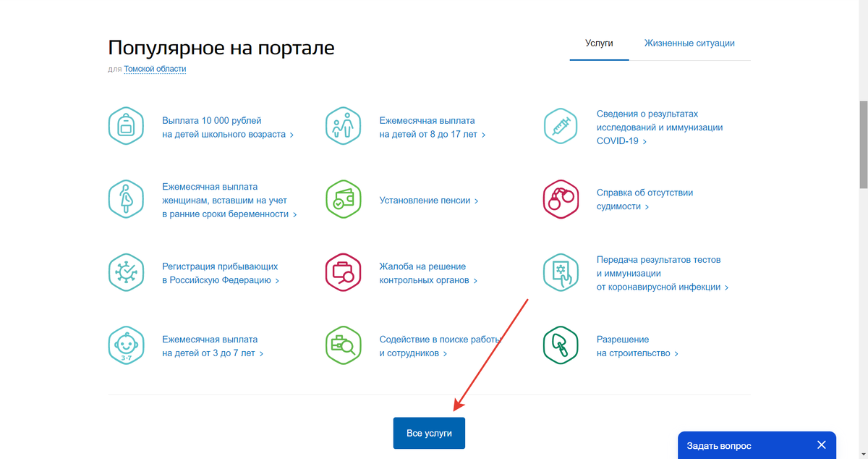Click the virus checkmark registration icon
Image resolution: width=868 pixels, height=459 pixels.
pos(126,272)
